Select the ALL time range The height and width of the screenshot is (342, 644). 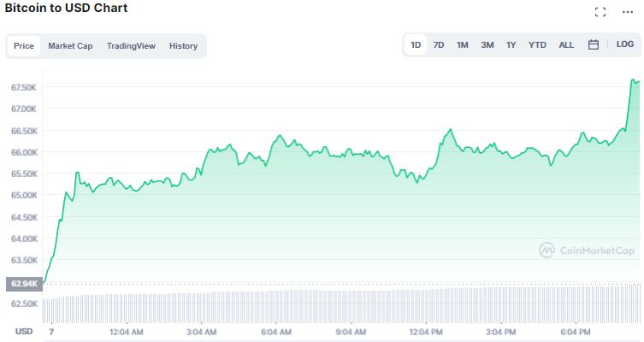[x=566, y=44]
